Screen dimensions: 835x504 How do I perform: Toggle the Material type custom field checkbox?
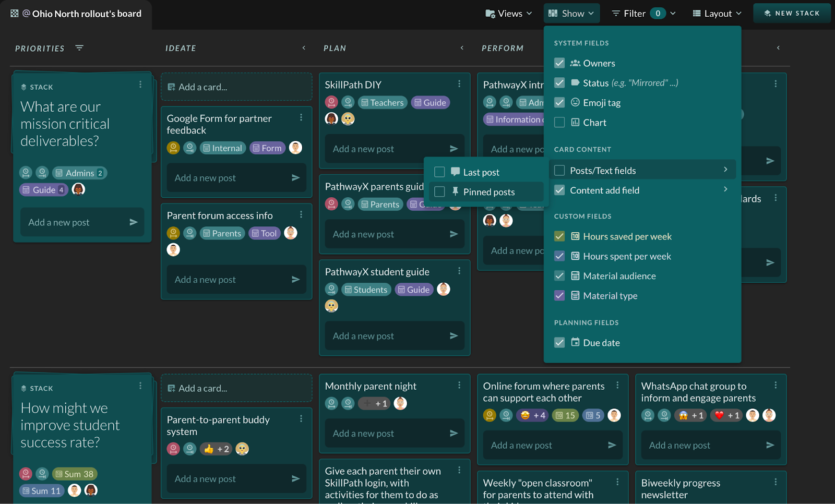coord(559,296)
